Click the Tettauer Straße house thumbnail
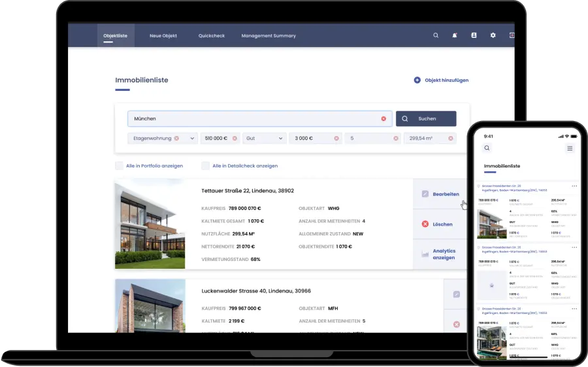 [x=150, y=224]
